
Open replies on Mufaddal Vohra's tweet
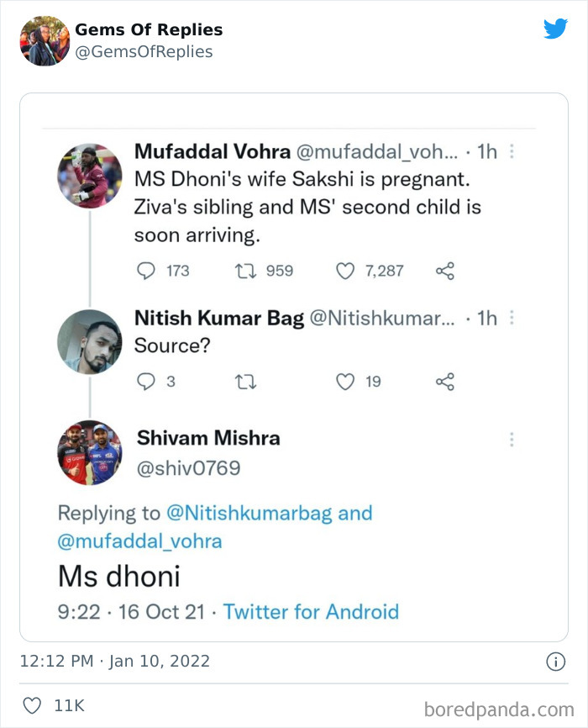145,271
